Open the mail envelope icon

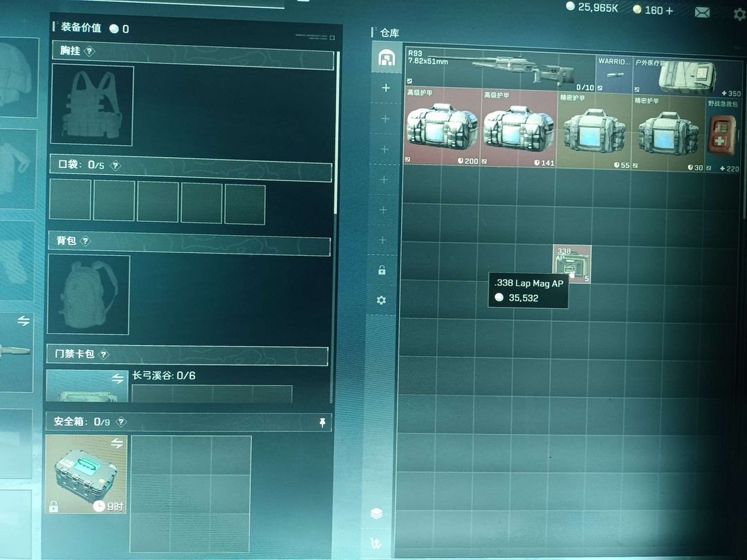pyautogui.click(x=702, y=12)
